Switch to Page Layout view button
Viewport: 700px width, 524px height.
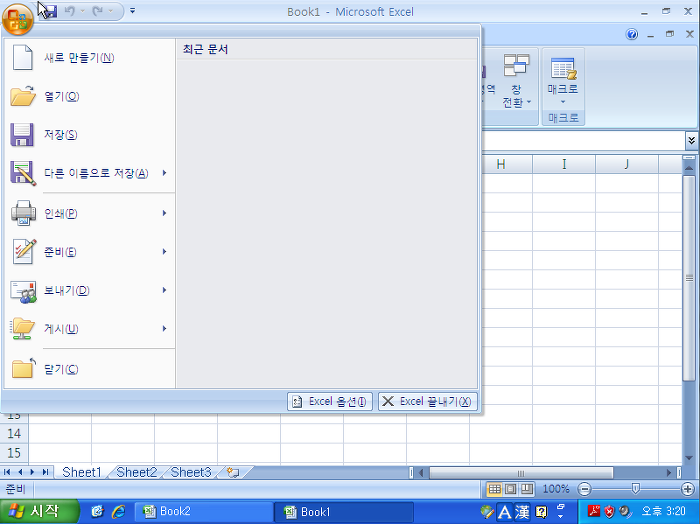pos(511,489)
